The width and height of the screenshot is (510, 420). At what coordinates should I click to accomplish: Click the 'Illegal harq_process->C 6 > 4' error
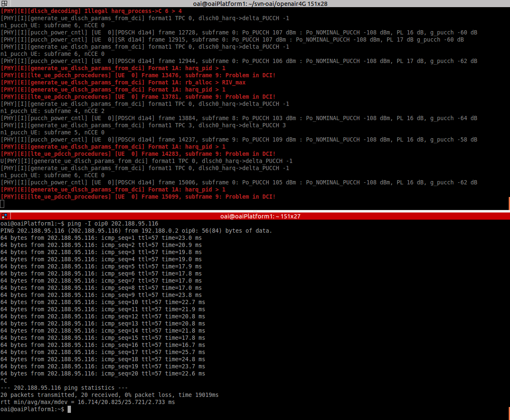(91, 11)
